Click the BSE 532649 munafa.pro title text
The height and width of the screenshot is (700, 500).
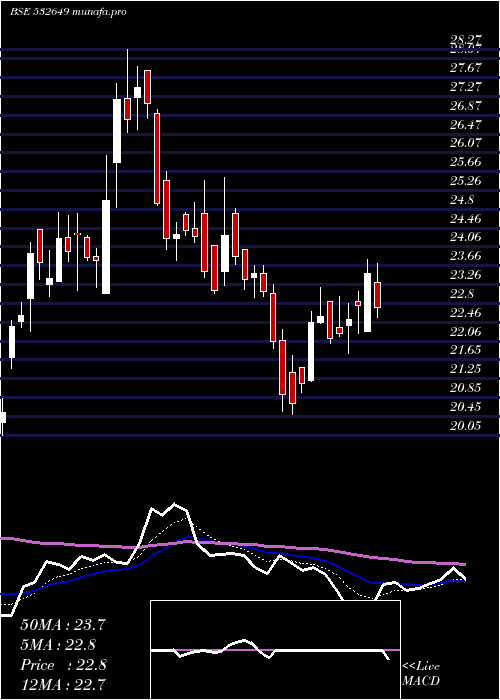click(x=68, y=12)
